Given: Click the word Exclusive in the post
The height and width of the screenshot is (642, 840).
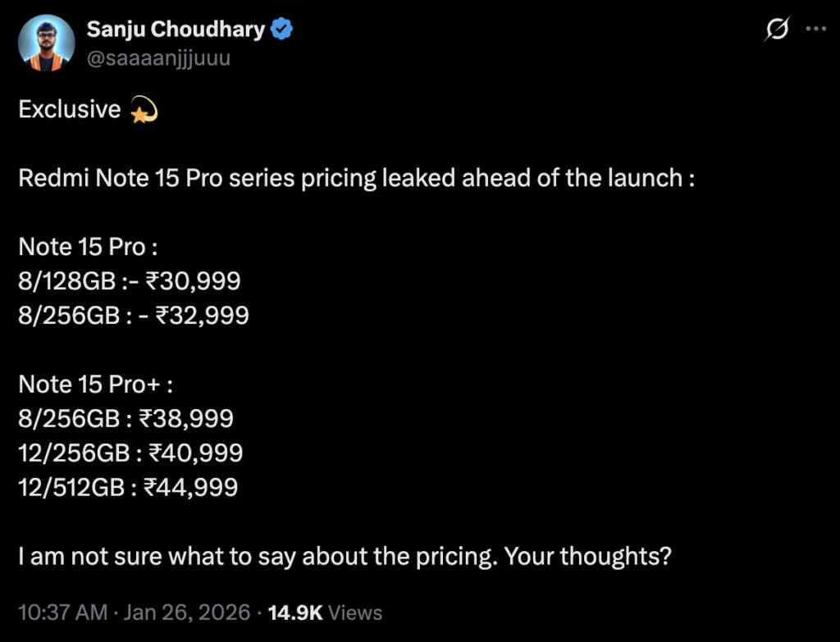Looking at the screenshot, I should coord(70,110).
